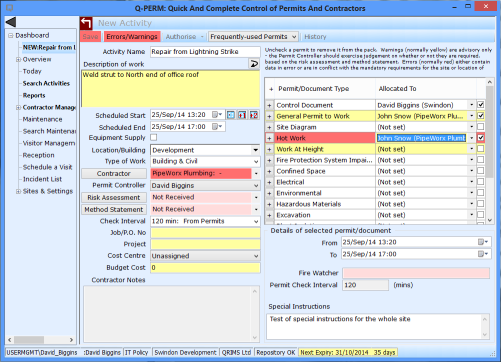This screenshot has width=501, height=362.
Task: Click the Errors/Warnings button
Action: [132, 37]
